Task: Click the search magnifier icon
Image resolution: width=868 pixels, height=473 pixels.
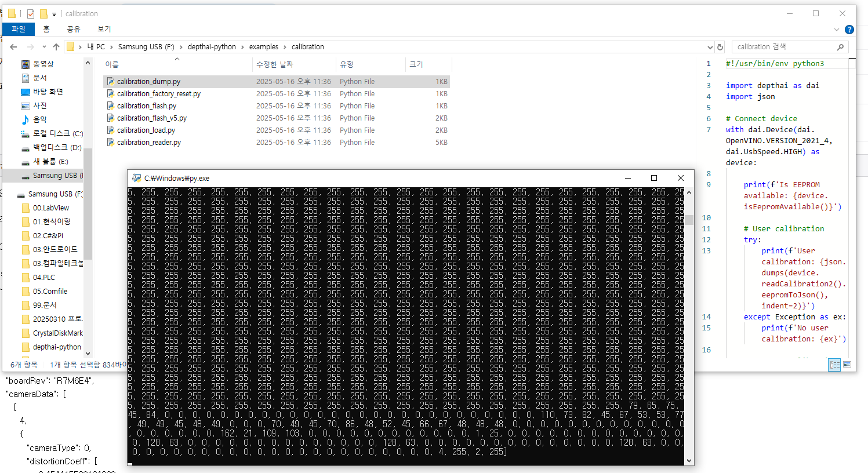Action: 840,47
